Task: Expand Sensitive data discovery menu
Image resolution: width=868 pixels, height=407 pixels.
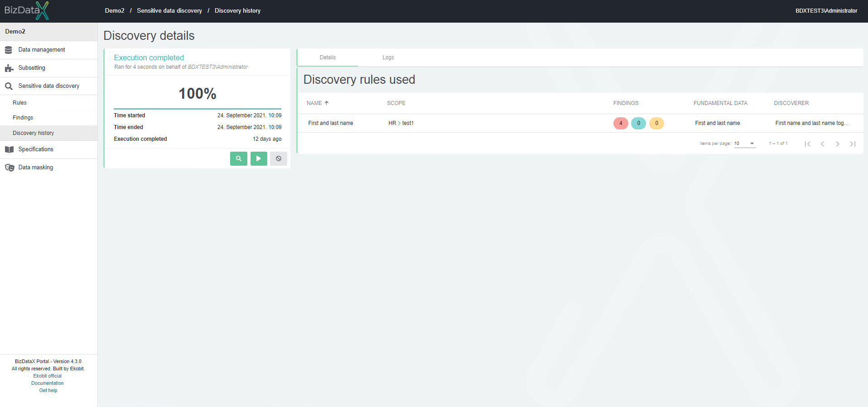Action: click(x=48, y=86)
